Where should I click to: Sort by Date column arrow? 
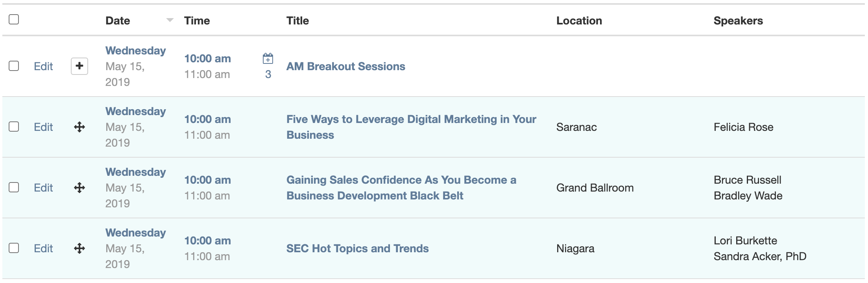[170, 20]
